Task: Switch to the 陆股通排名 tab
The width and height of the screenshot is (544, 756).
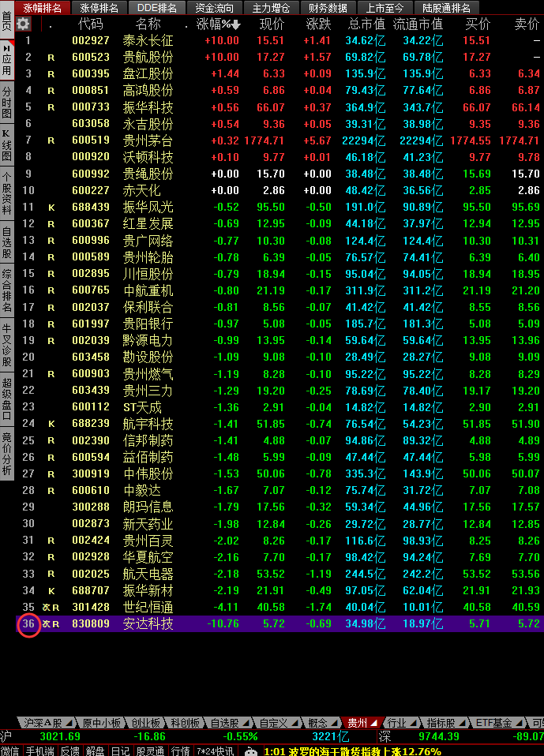Action: (447, 8)
